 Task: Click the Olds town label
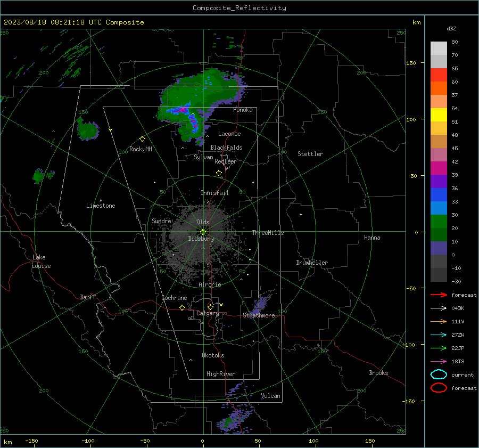(203, 222)
